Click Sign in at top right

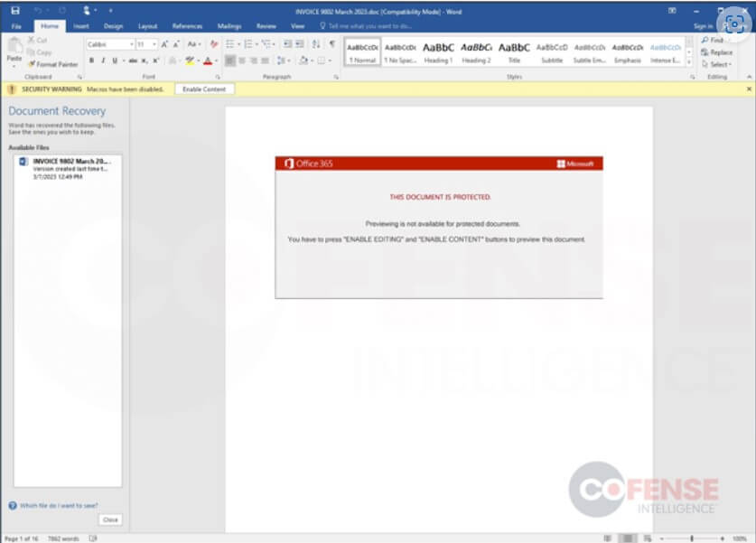tap(704, 26)
